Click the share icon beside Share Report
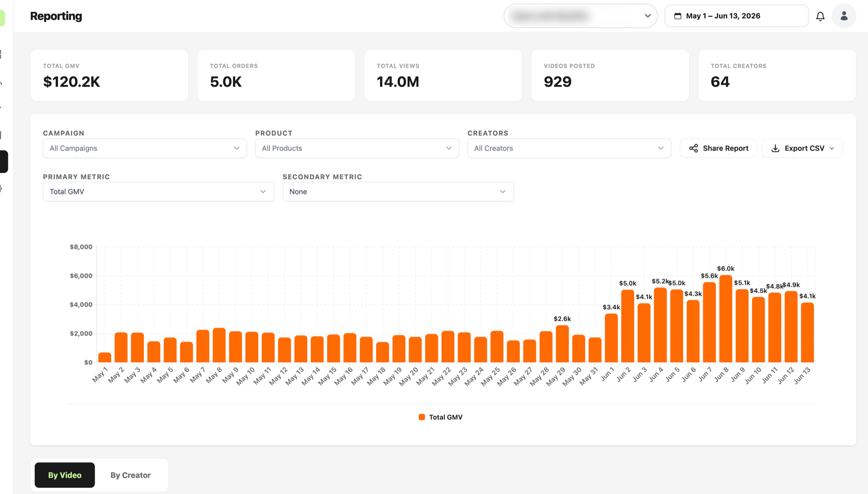 click(x=694, y=148)
